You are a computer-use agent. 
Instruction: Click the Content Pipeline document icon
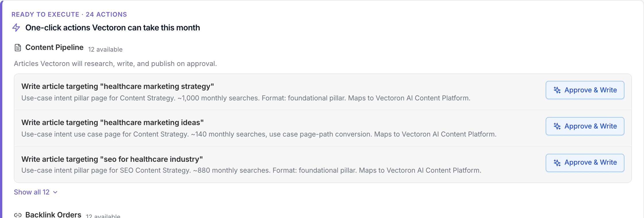(18, 48)
